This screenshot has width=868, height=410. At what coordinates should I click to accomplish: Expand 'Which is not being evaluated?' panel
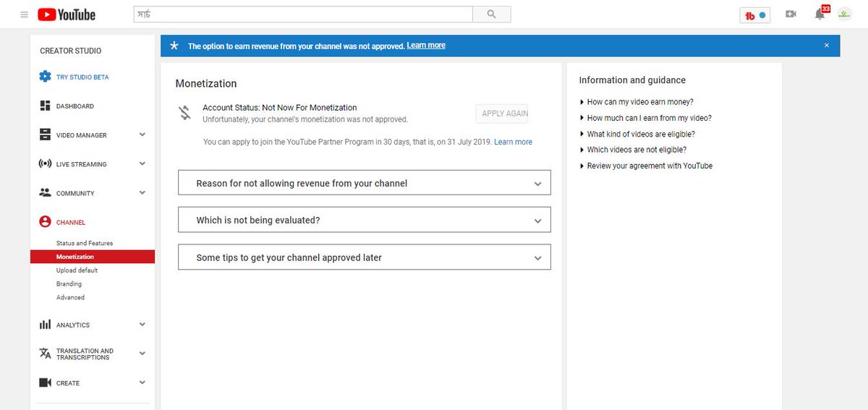coord(365,220)
